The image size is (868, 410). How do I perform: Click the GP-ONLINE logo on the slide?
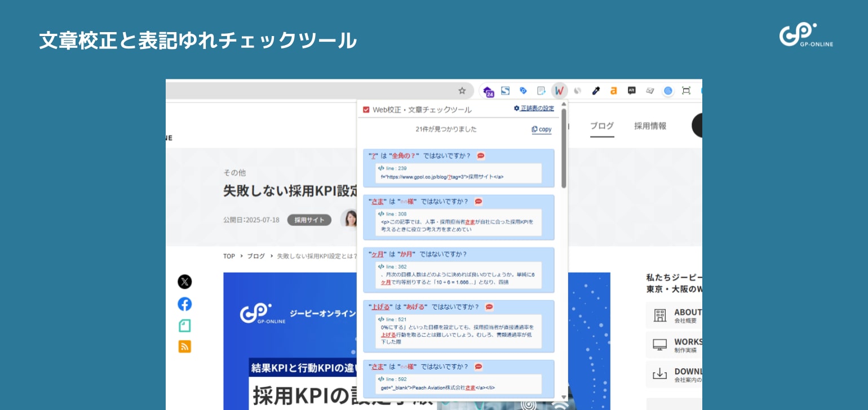click(806, 35)
